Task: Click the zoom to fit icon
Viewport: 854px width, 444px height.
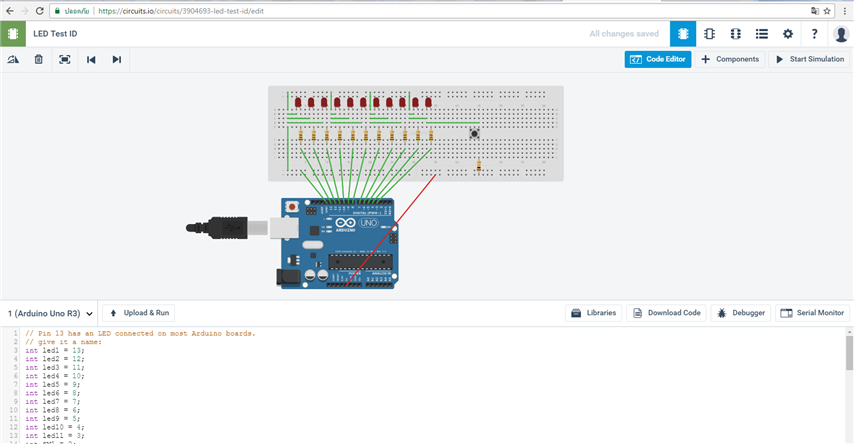Action: 64,60
